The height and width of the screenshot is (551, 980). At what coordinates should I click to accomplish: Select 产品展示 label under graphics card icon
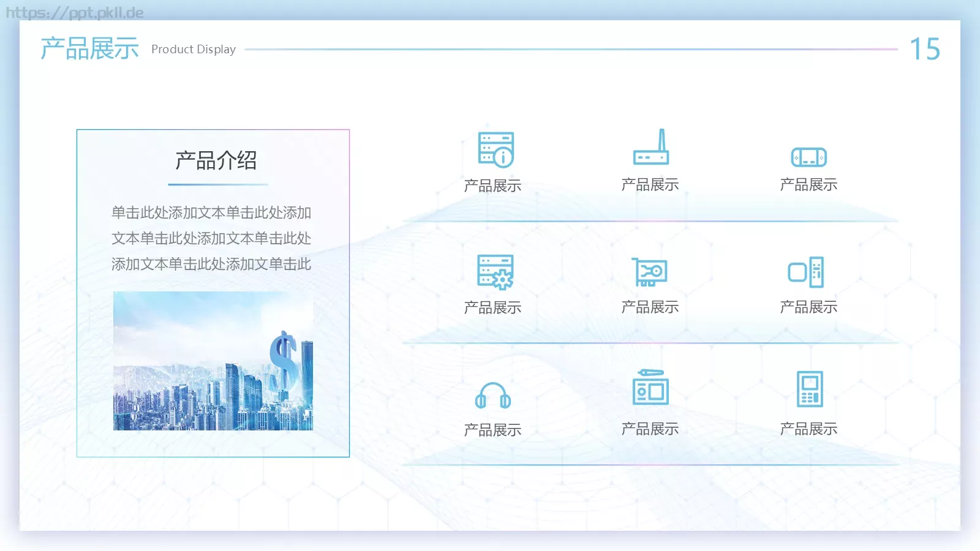650,307
